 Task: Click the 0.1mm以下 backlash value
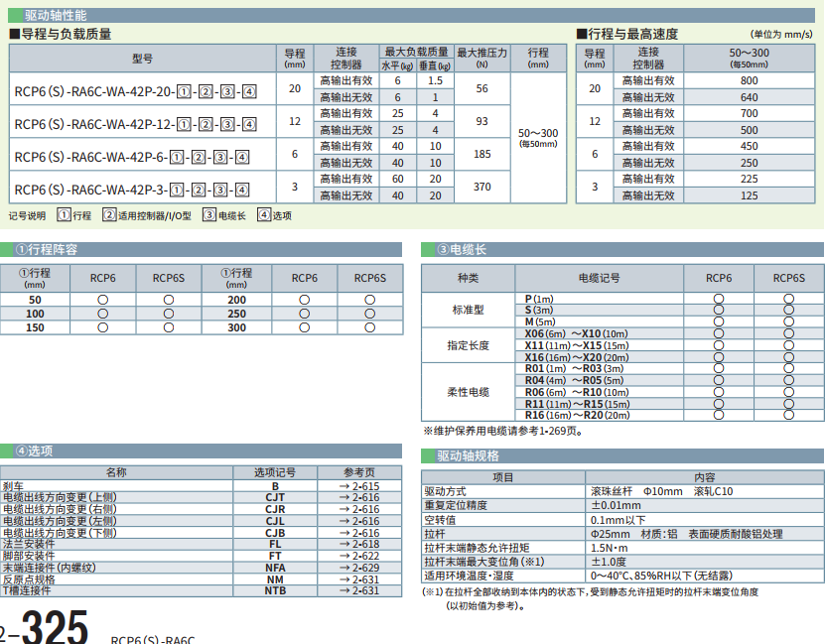pos(618,520)
